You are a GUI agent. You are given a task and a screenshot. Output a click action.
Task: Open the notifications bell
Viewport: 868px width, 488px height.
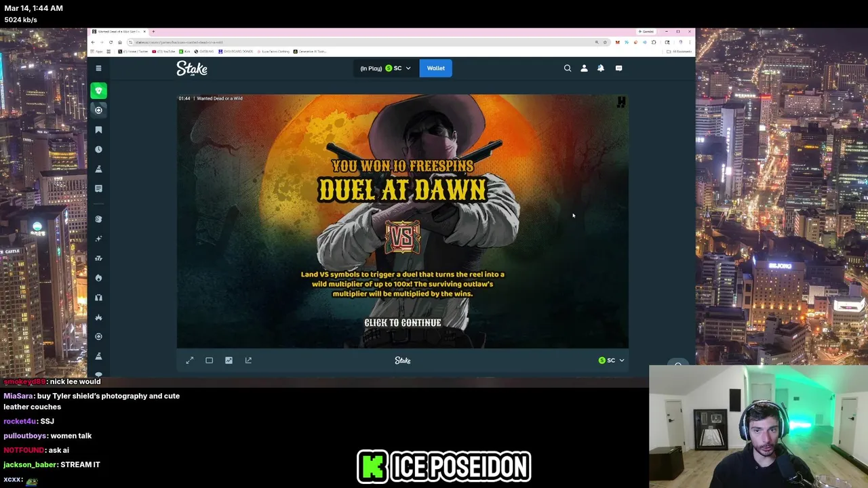point(601,68)
